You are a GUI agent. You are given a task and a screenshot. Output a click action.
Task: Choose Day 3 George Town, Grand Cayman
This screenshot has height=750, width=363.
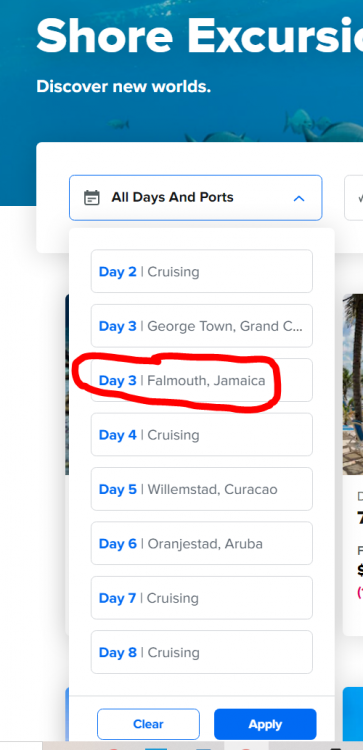(x=202, y=326)
